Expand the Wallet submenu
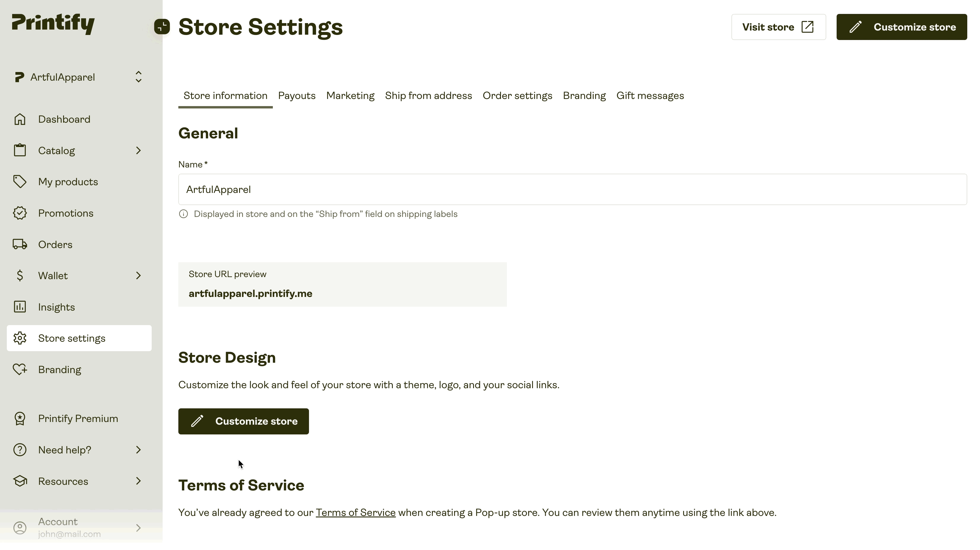The image size is (980, 550). (138, 275)
